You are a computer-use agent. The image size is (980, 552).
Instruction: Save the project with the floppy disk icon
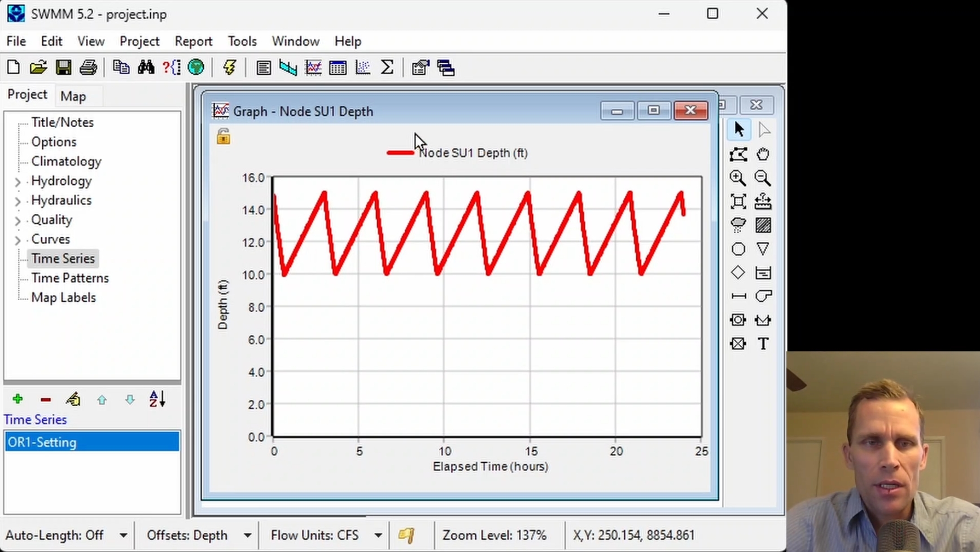point(63,68)
